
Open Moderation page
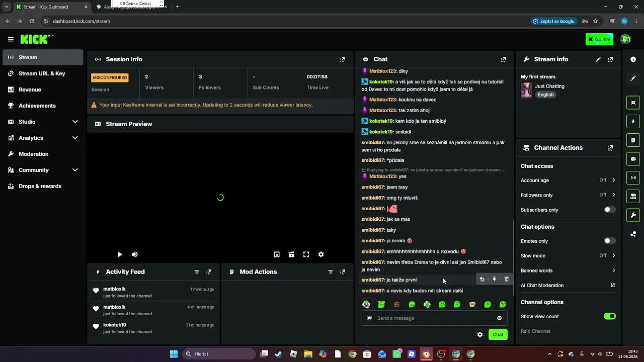point(43,154)
